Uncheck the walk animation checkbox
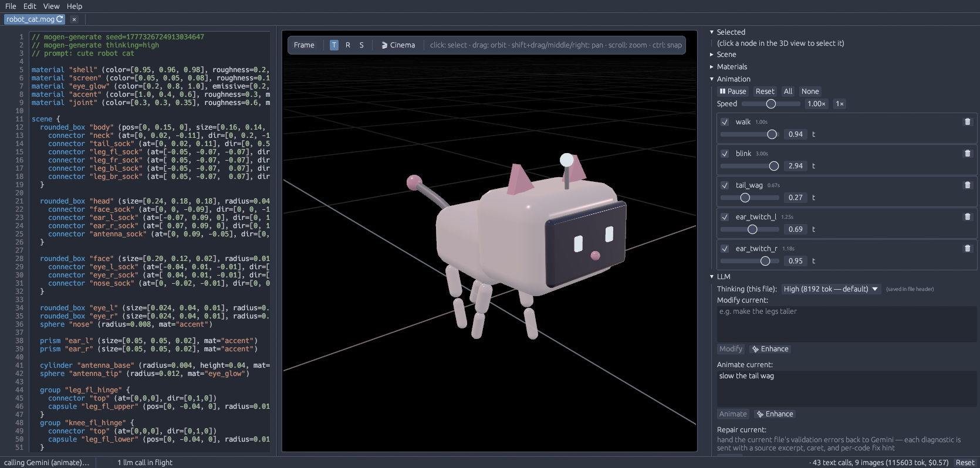The image size is (980, 468). pyautogui.click(x=725, y=122)
